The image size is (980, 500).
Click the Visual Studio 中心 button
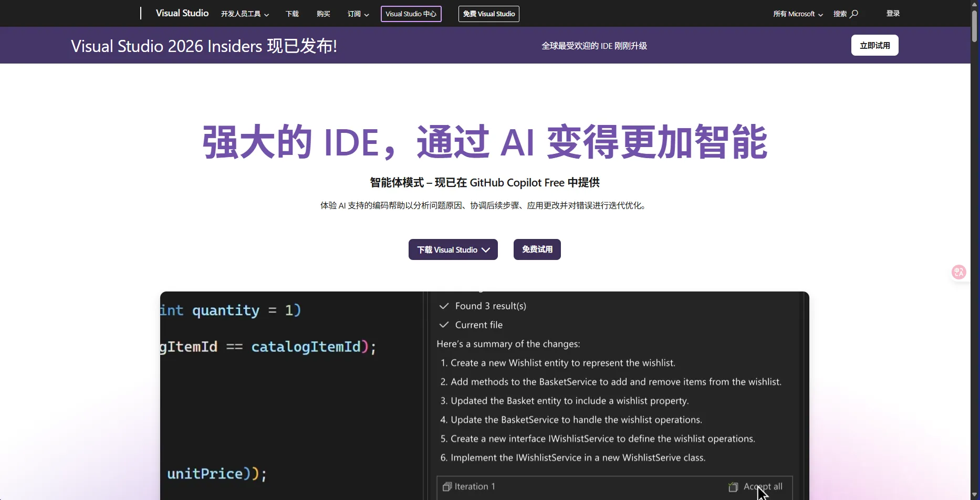click(411, 14)
